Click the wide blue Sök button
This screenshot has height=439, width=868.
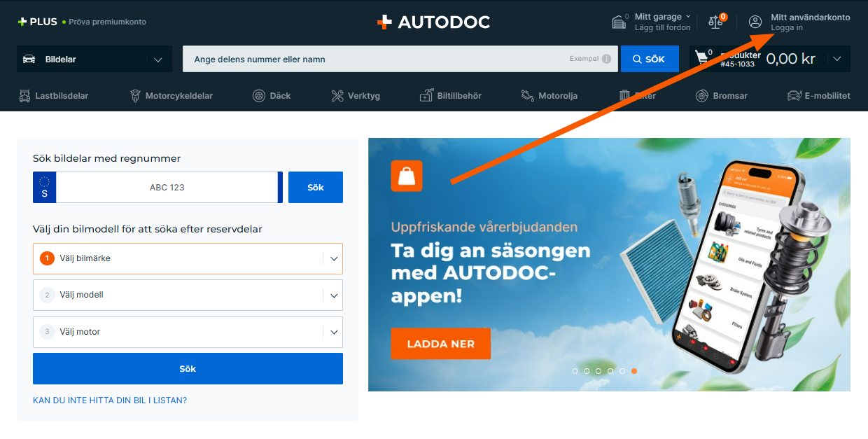pyautogui.click(x=188, y=368)
